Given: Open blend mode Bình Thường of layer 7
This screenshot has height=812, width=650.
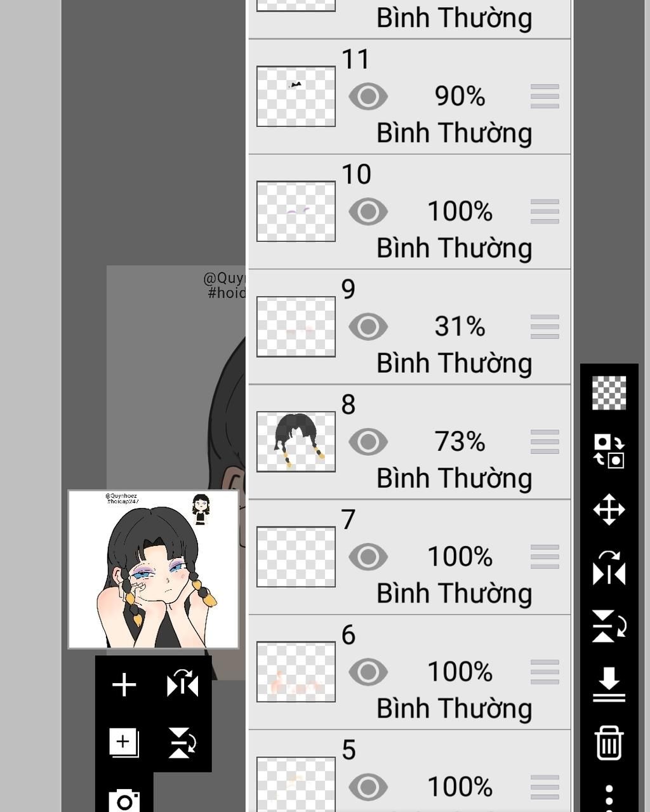Looking at the screenshot, I should click(454, 594).
